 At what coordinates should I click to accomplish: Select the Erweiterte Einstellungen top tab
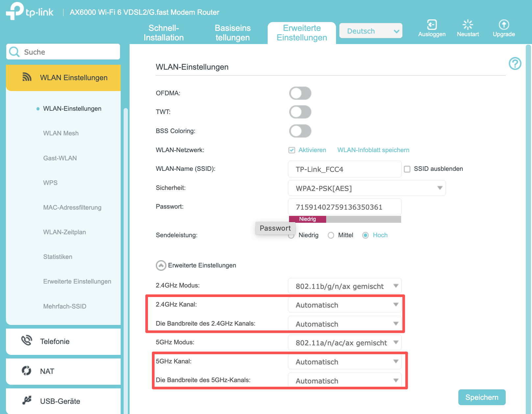click(302, 33)
